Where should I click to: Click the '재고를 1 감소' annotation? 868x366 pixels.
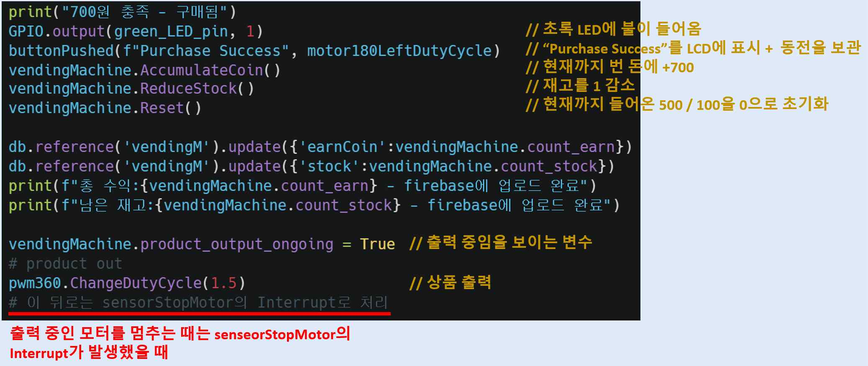pyautogui.click(x=580, y=86)
